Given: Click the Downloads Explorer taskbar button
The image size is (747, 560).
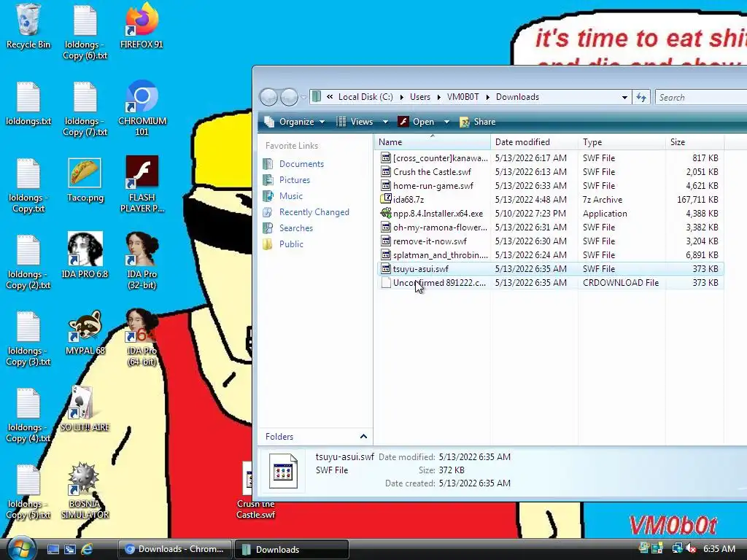Looking at the screenshot, I should point(292,549).
